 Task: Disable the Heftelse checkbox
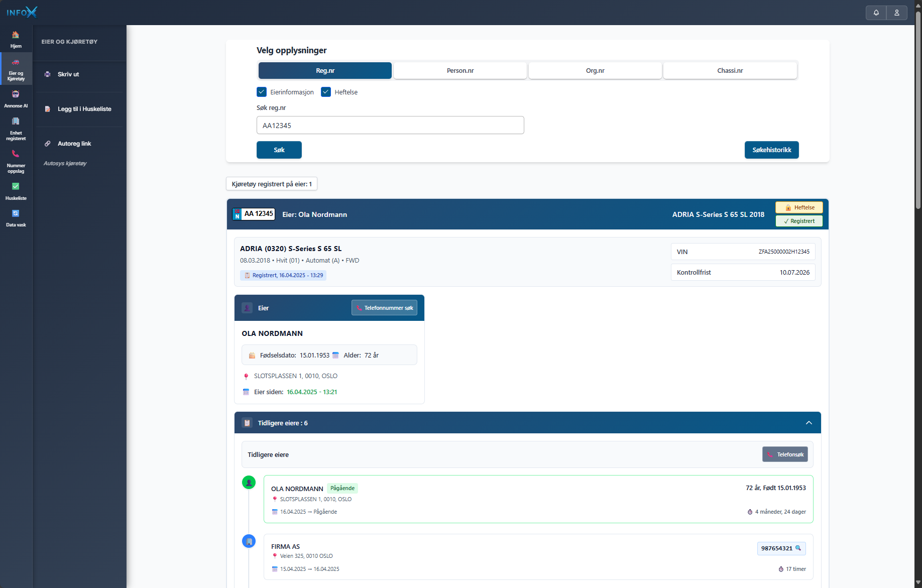(326, 92)
